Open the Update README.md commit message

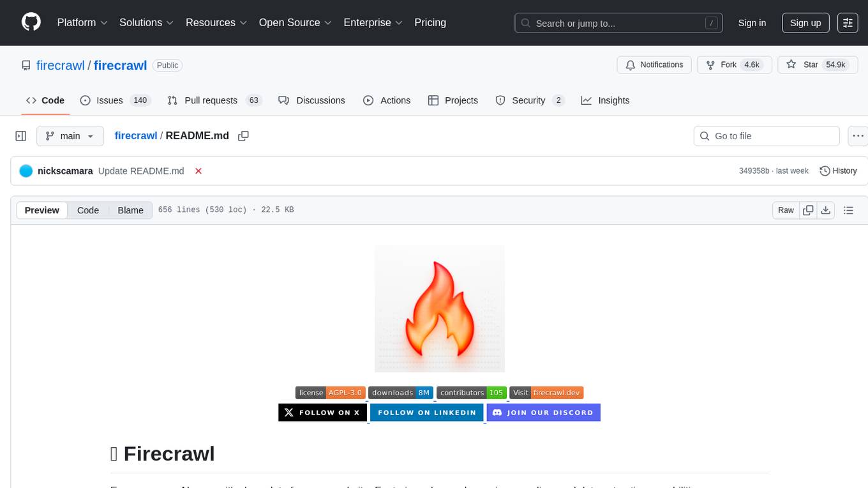pos(141,171)
